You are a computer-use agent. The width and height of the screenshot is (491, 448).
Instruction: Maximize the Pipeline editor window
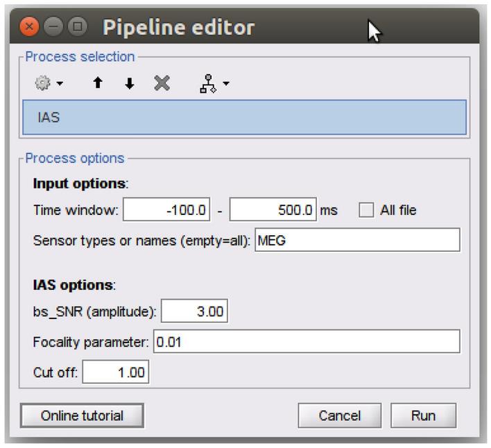pyautogui.click(x=78, y=28)
